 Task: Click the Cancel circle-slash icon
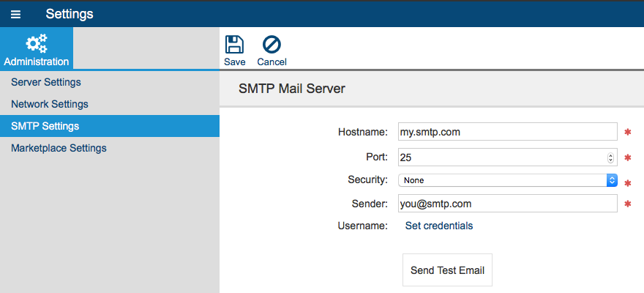272,45
